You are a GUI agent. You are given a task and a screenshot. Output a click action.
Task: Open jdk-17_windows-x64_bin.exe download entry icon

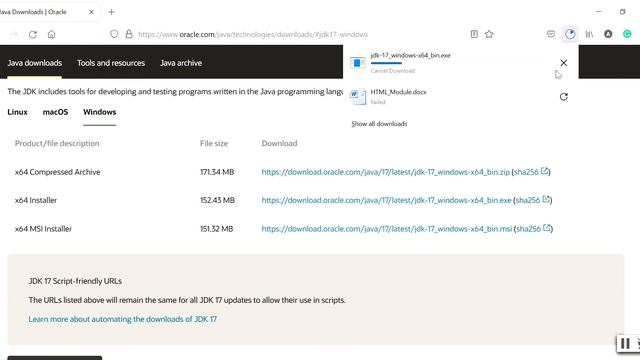tap(358, 63)
